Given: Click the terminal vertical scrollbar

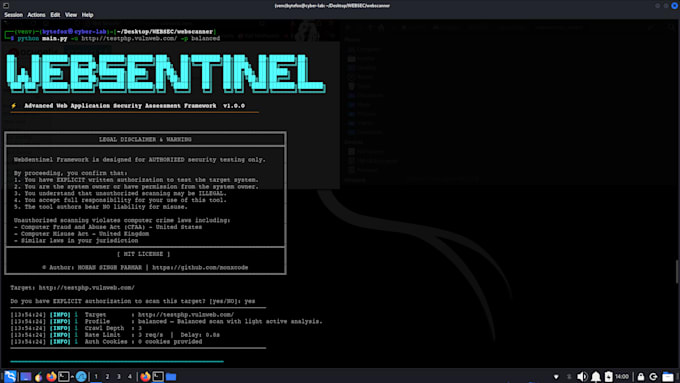Looking at the screenshot, I should (x=677, y=272).
